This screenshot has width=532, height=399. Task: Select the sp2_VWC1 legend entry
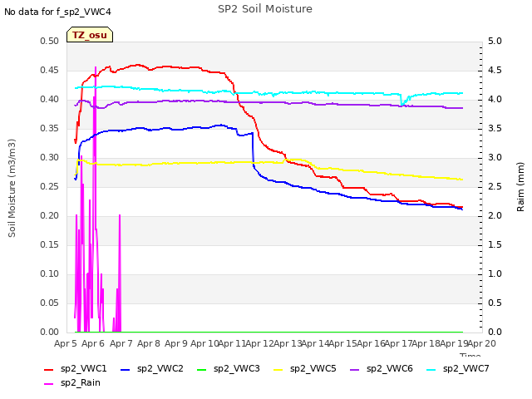tap(76, 368)
